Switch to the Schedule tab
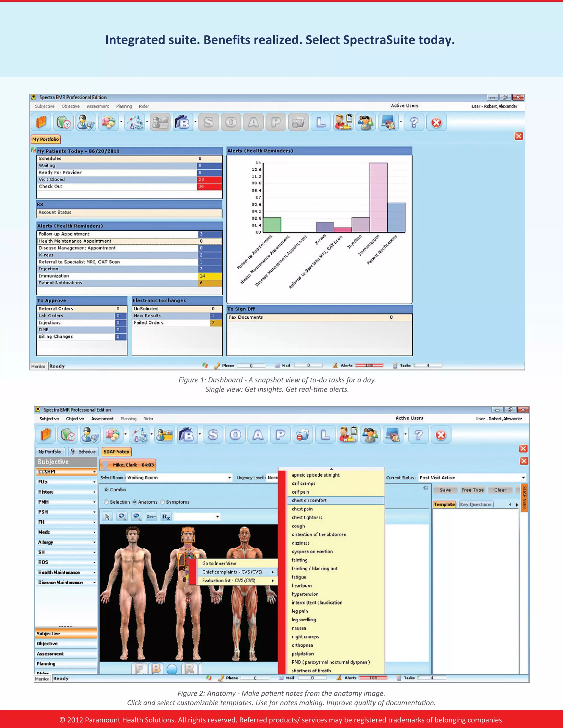 point(83,452)
